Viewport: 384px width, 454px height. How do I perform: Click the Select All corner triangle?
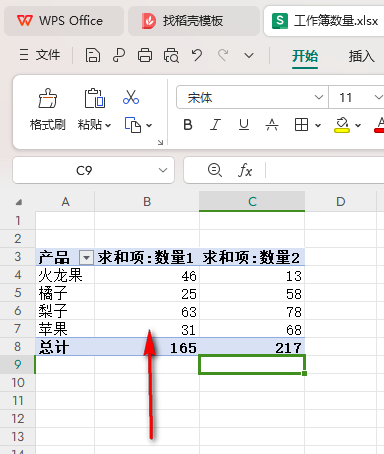click(19, 202)
